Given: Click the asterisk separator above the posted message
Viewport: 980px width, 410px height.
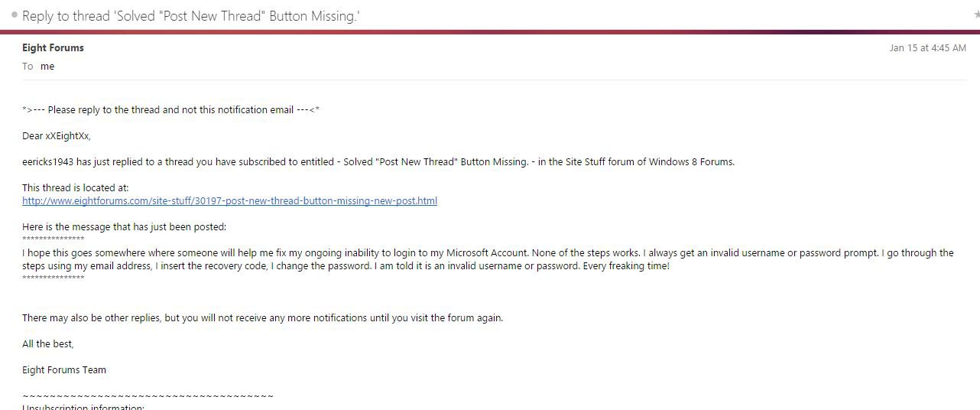Looking at the screenshot, I should (54, 239).
